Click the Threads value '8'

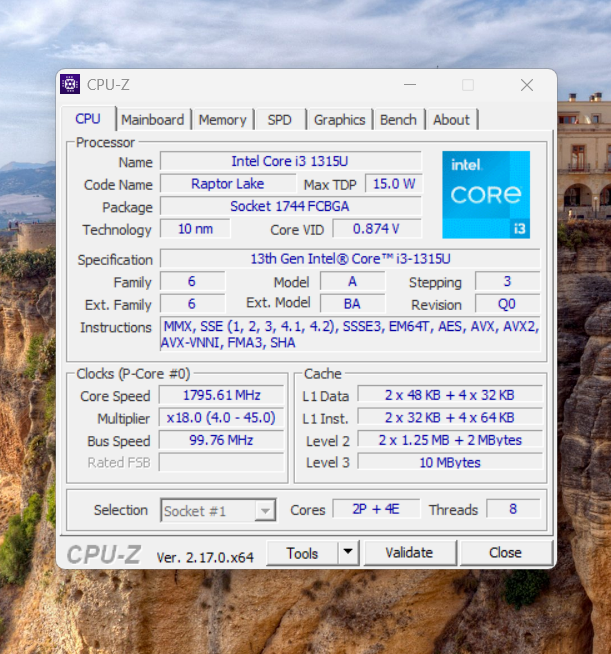pos(513,509)
